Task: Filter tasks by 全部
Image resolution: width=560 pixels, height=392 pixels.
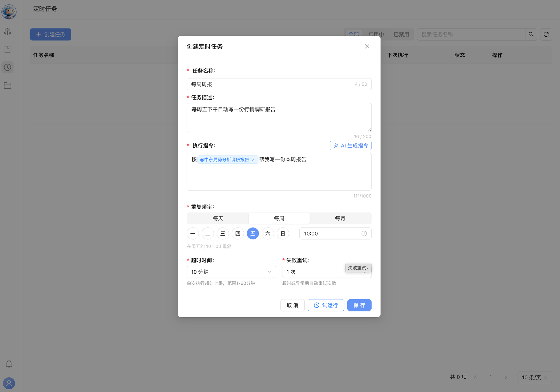Action: click(354, 34)
